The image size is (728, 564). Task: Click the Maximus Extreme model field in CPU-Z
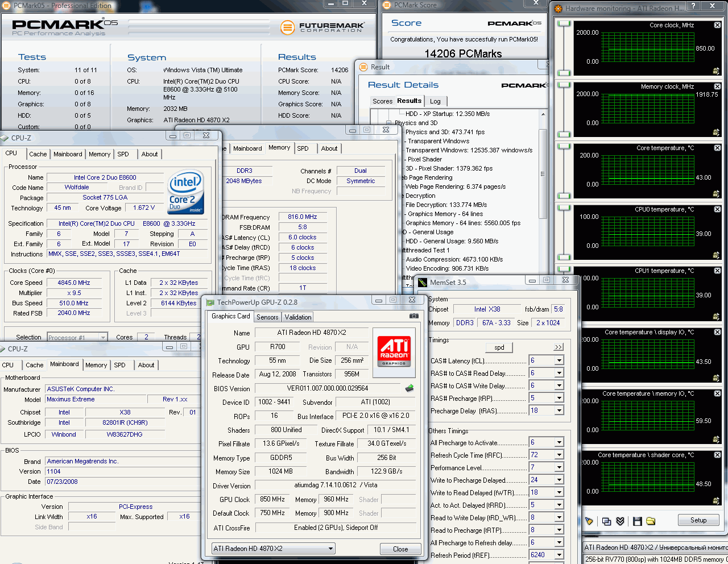point(94,399)
